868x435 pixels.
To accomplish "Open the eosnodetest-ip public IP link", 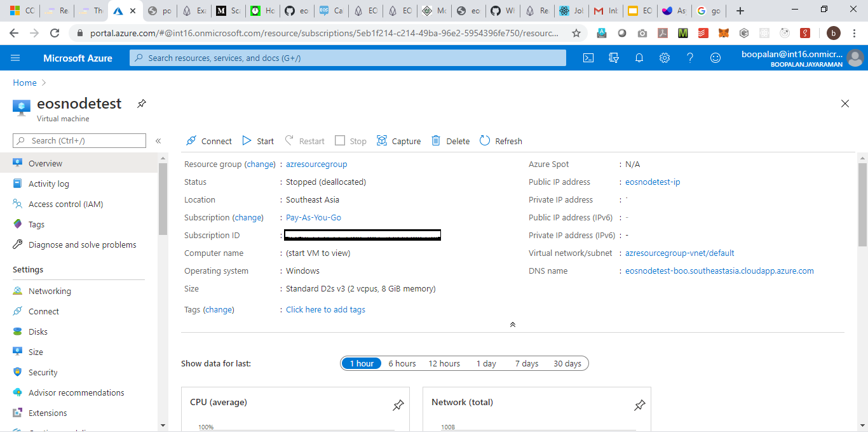I will pyautogui.click(x=653, y=182).
